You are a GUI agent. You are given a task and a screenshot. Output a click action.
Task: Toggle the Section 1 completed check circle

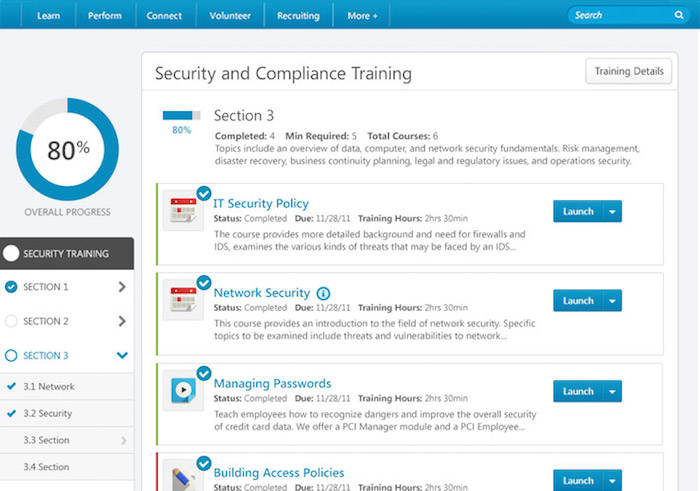(12, 287)
